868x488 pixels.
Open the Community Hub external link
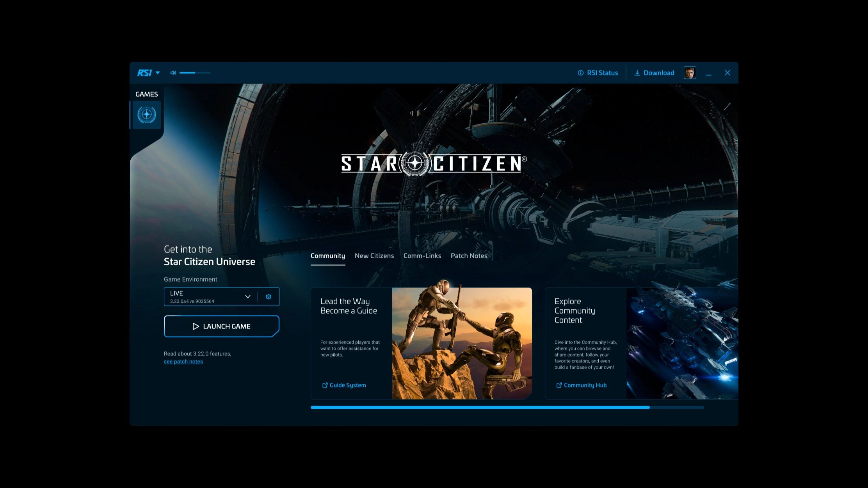(x=581, y=385)
